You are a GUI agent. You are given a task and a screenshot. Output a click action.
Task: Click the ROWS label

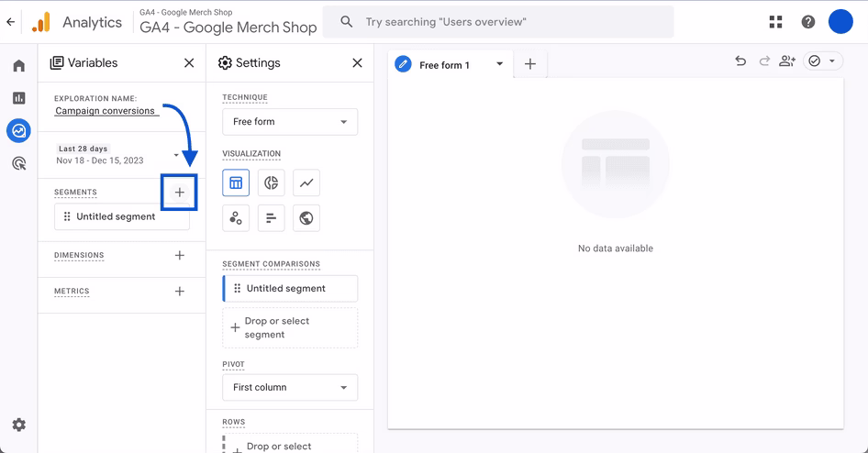coord(234,422)
